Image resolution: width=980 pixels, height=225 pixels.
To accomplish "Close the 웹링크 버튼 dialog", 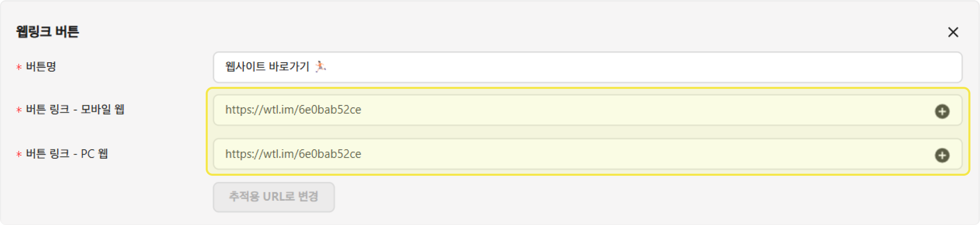I will point(953,32).
